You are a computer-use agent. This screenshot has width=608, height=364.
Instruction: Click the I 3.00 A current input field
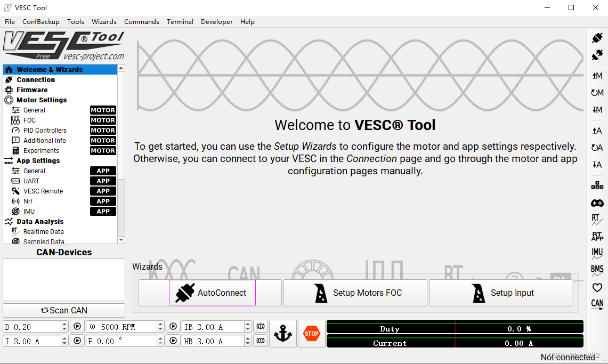[x=32, y=341]
